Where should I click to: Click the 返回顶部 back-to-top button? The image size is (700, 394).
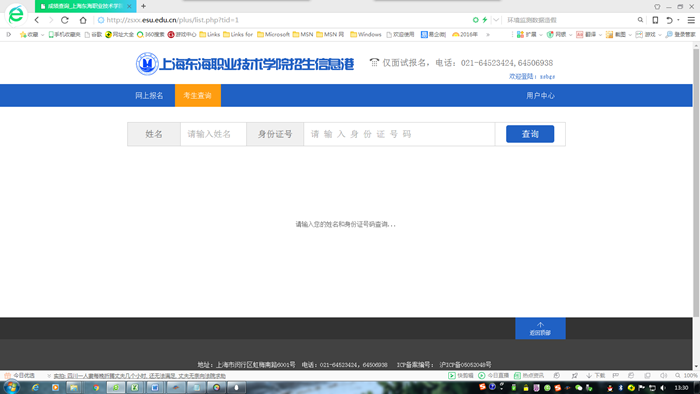pos(540,328)
